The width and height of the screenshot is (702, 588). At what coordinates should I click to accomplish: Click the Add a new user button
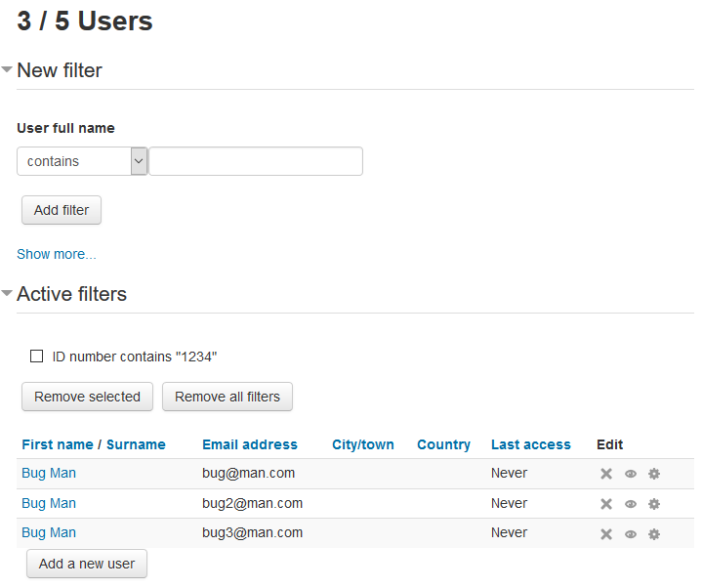tap(87, 564)
